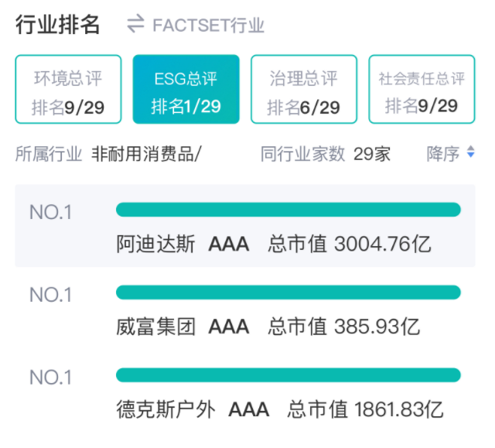Screen dimensions: 495x448
Task: Click 德克斯户外 teal ranking progress bar
Action: click(x=288, y=375)
